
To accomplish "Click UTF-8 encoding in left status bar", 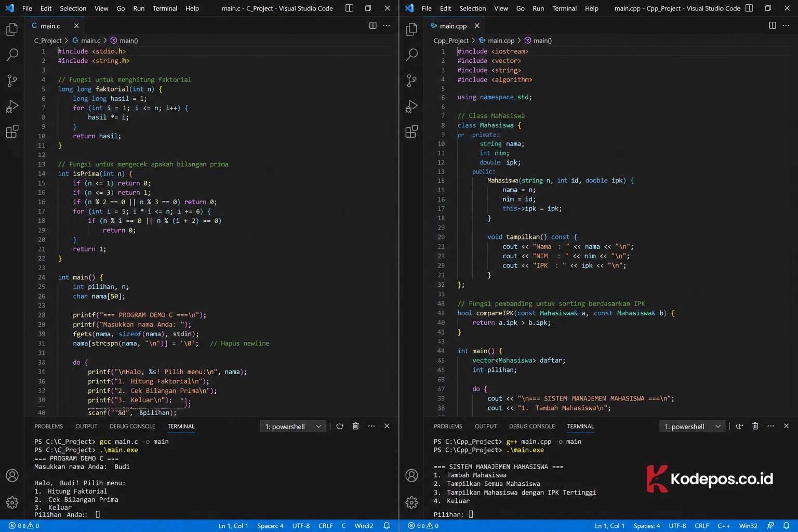I will tap(301, 526).
